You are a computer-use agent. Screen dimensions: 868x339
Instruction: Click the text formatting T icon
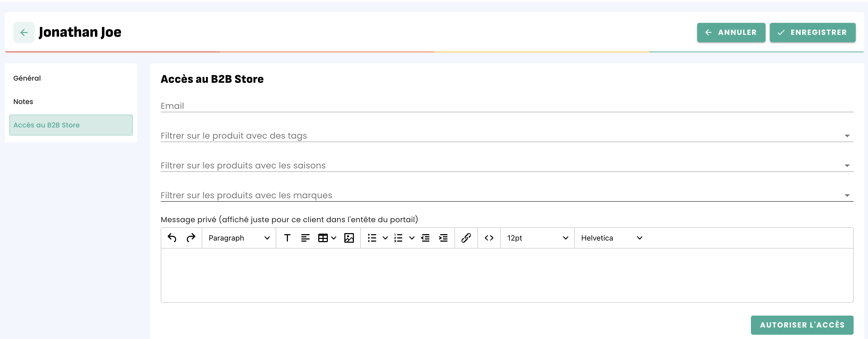pos(287,238)
